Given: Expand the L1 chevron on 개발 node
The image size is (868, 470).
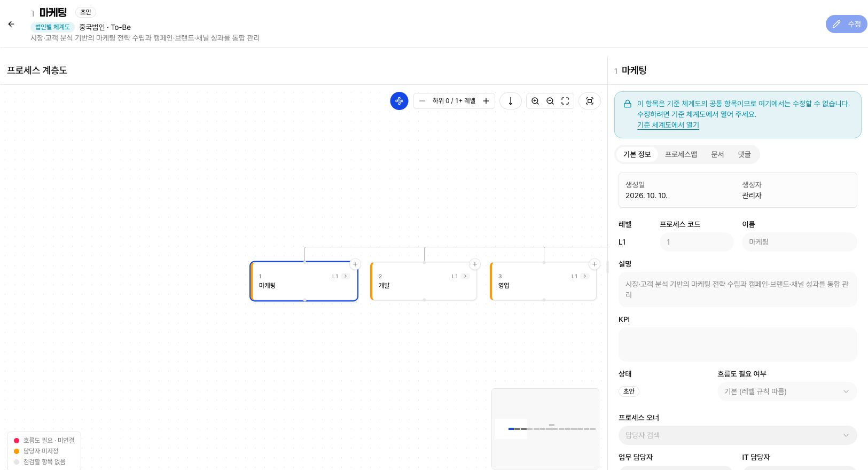Looking at the screenshot, I should 465,276.
